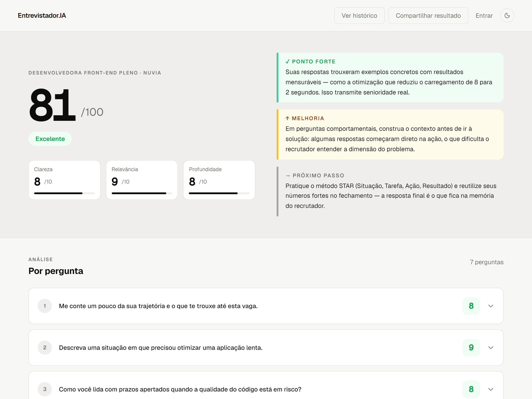Click the /100 score denominator
532x399 pixels.
92,112
